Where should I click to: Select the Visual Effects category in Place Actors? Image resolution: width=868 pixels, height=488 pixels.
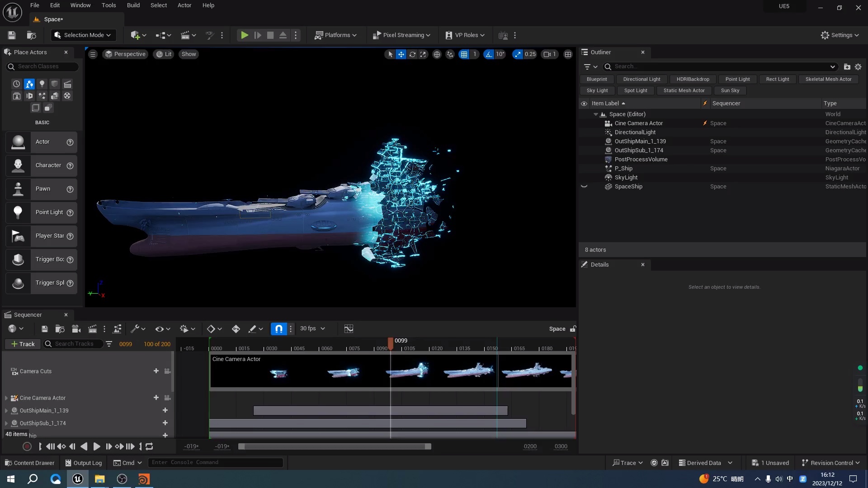42,96
